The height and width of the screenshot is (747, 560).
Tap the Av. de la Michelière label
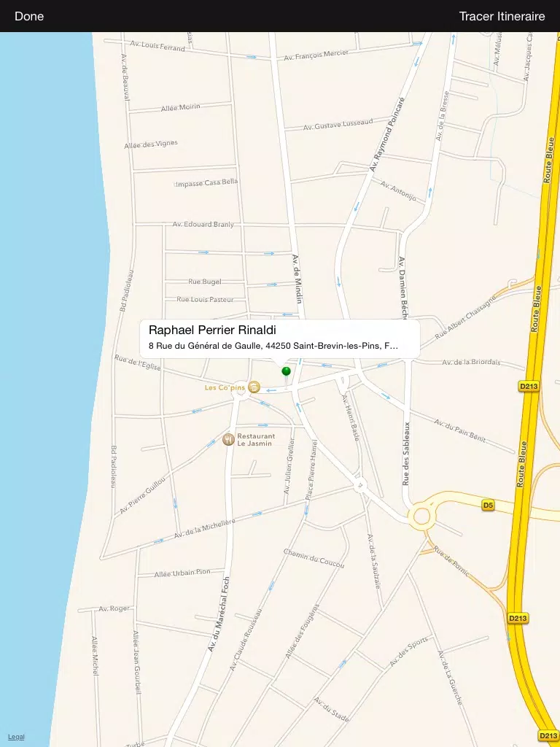coord(205,529)
